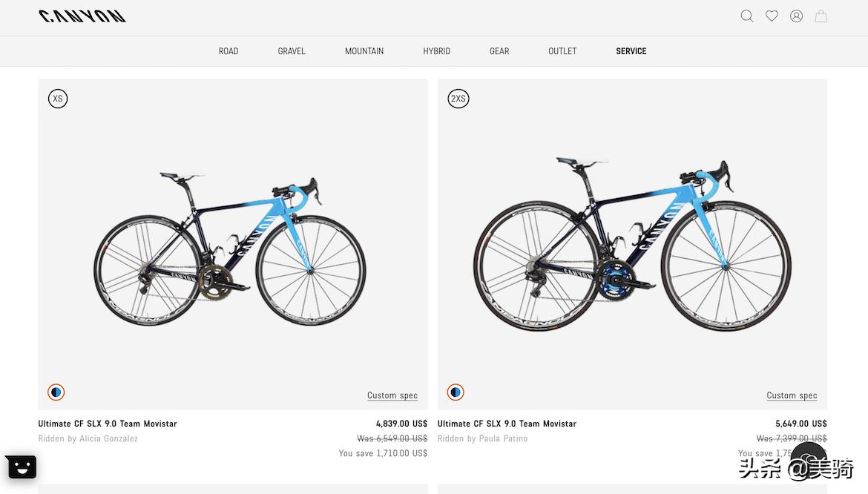Open the Gravel menu

pos(292,51)
